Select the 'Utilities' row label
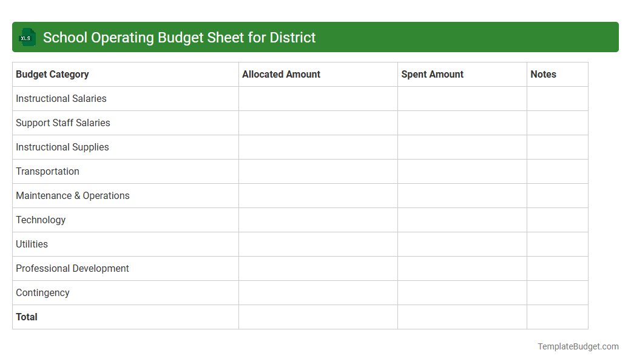The width and height of the screenshot is (631, 364). click(x=32, y=244)
